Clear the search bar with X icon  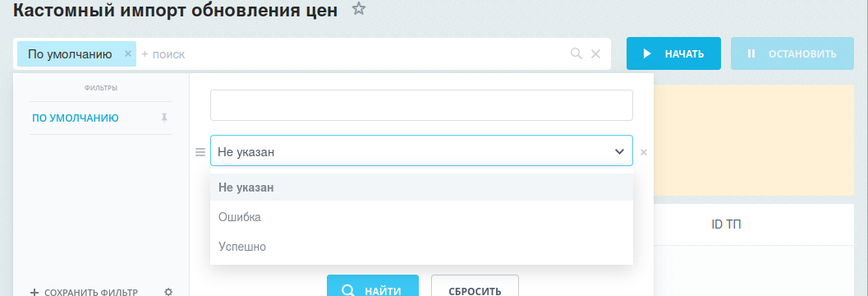point(595,53)
